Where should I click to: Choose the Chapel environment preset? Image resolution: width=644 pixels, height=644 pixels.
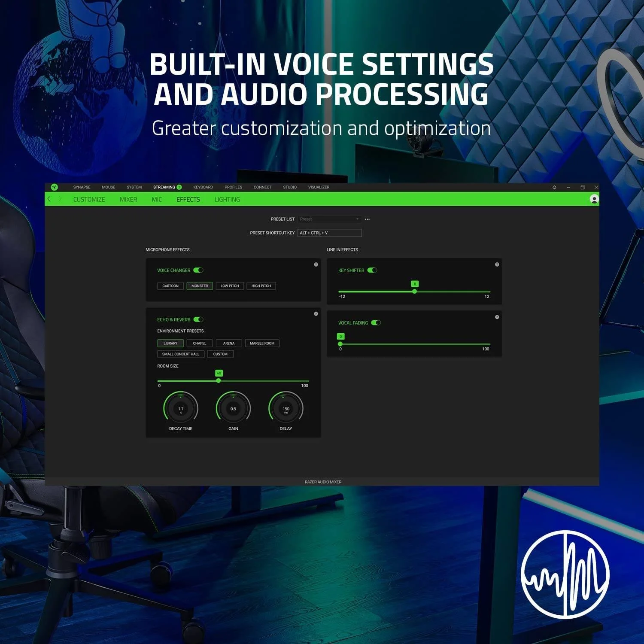200,343
